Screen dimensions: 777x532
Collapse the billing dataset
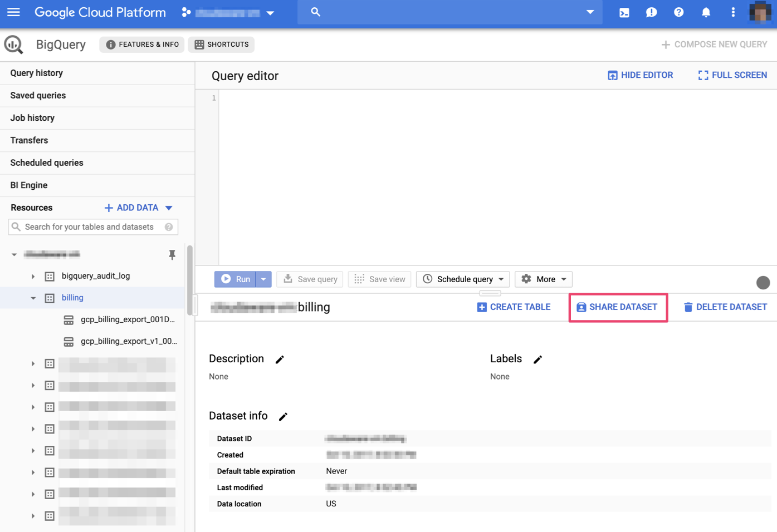(x=33, y=298)
